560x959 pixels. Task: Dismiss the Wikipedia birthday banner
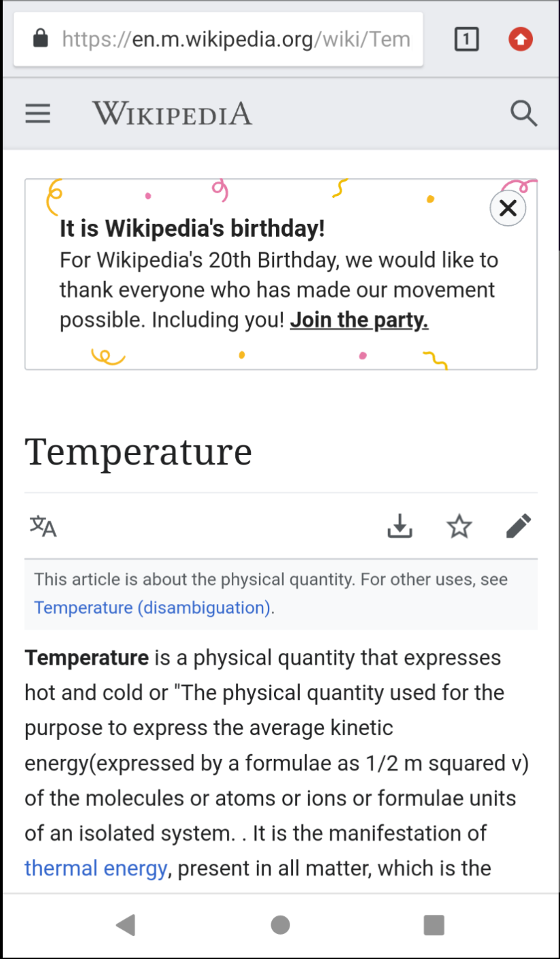508,208
